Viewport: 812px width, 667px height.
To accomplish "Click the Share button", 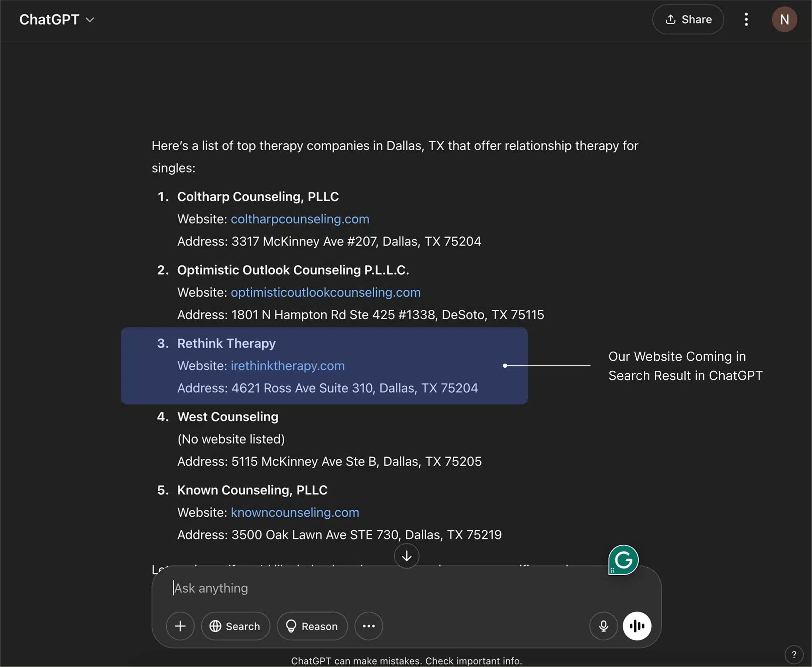I will tap(688, 20).
